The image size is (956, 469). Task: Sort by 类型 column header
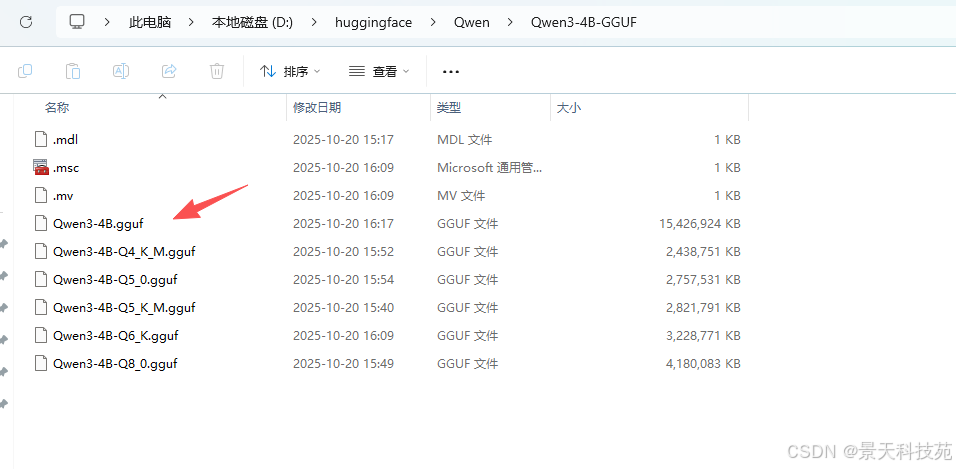449,108
